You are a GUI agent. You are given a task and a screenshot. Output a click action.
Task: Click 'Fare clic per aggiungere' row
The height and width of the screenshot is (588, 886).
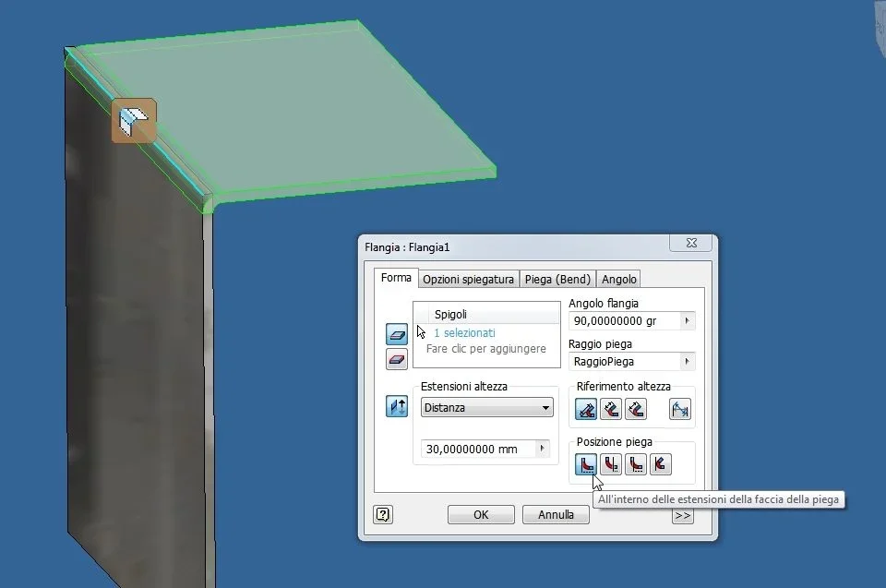[x=486, y=349]
